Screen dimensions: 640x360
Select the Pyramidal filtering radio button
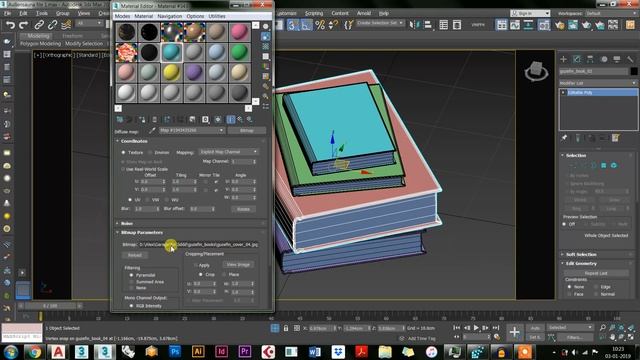(x=131, y=275)
